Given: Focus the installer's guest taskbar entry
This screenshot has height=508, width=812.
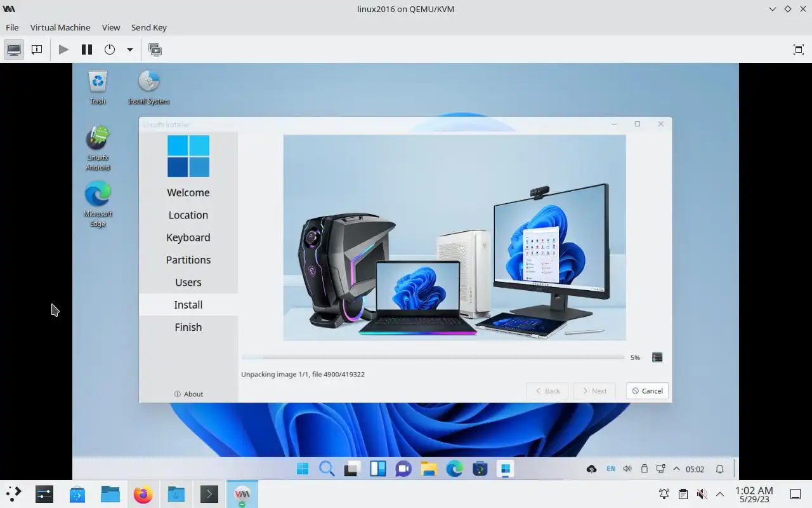Looking at the screenshot, I should tap(505, 469).
